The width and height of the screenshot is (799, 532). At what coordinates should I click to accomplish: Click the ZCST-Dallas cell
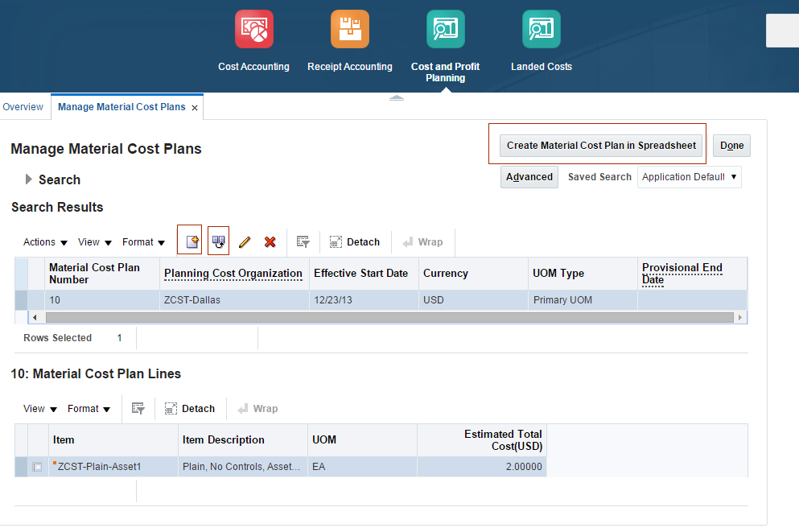click(234, 300)
